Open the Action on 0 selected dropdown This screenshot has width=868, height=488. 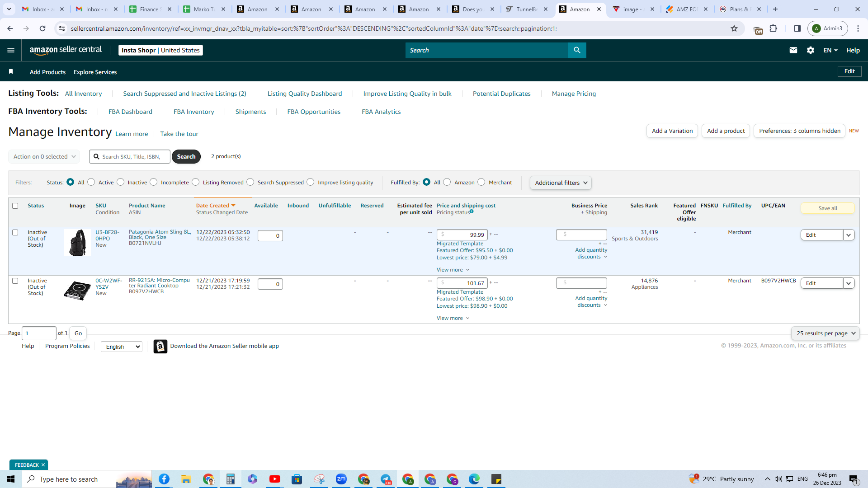(44, 157)
